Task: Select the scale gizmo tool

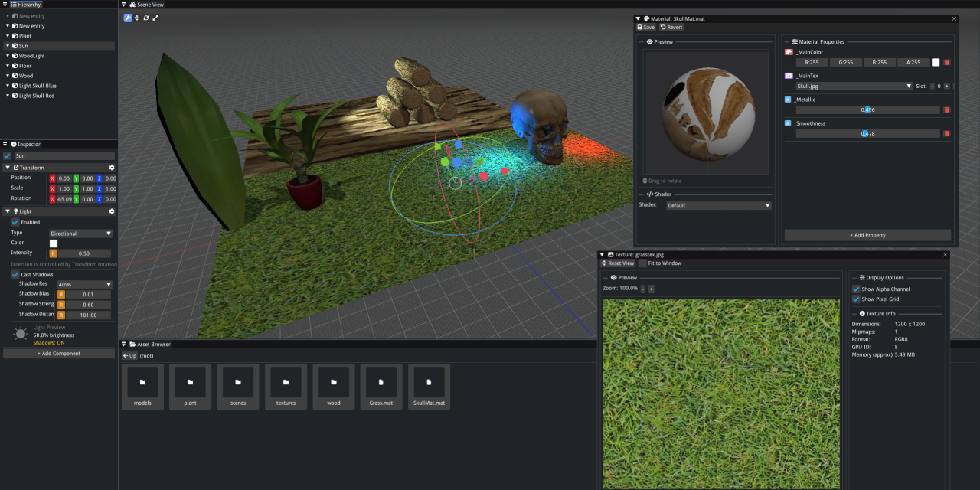Action: (155, 18)
